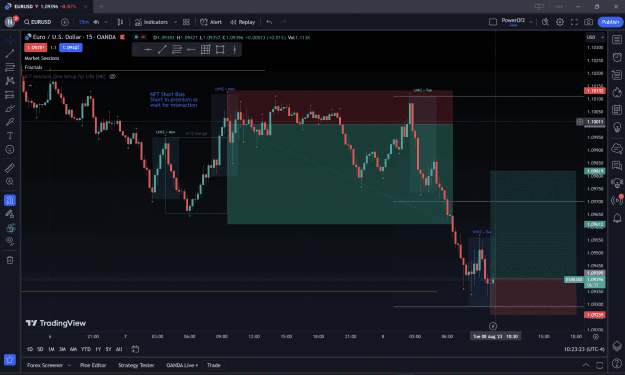625x375 pixels.
Task: Select the 4h timeframe
Action: [x=96, y=22]
